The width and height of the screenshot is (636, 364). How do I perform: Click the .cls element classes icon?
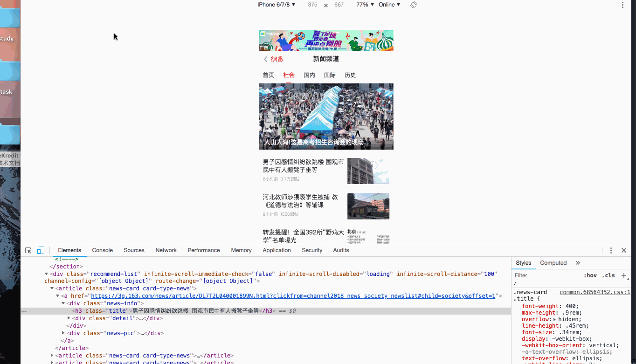point(608,275)
